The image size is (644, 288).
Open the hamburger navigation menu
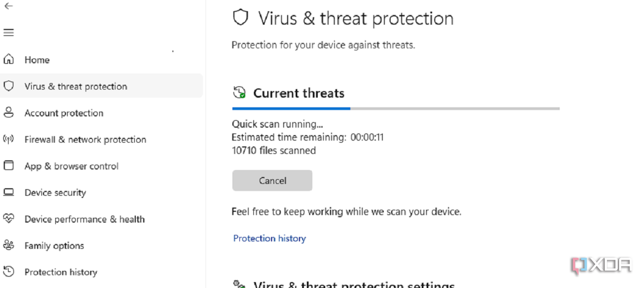pyautogui.click(x=8, y=32)
